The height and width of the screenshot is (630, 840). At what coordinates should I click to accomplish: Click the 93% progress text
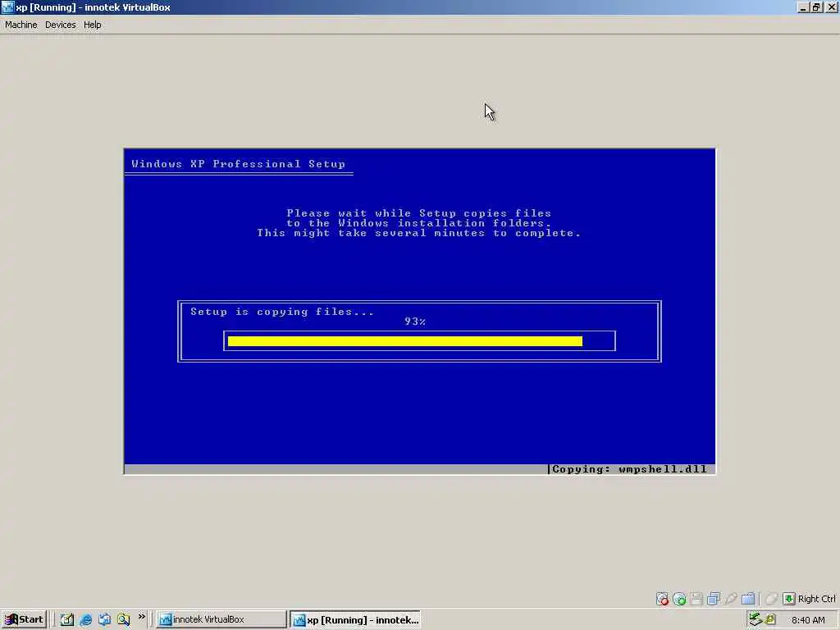point(415,322)
